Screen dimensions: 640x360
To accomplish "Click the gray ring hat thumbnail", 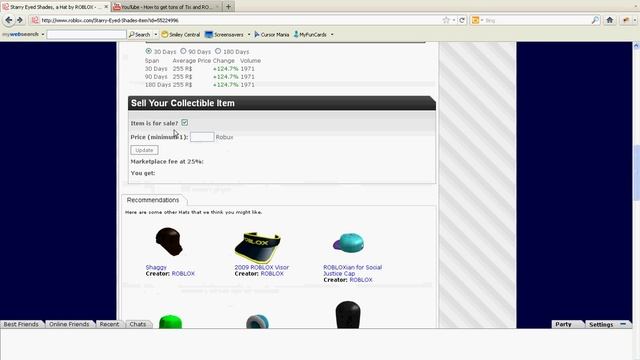I will (258, 322).
